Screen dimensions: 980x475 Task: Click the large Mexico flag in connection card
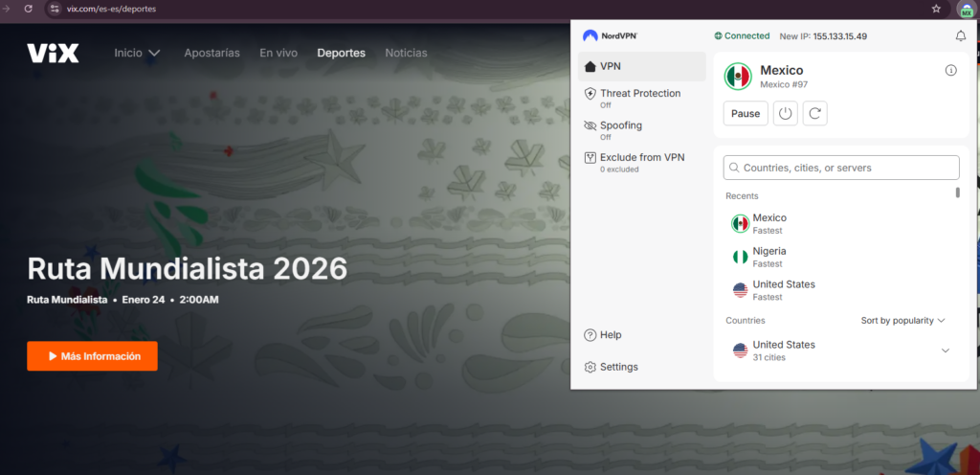click(x=738, y=77)
